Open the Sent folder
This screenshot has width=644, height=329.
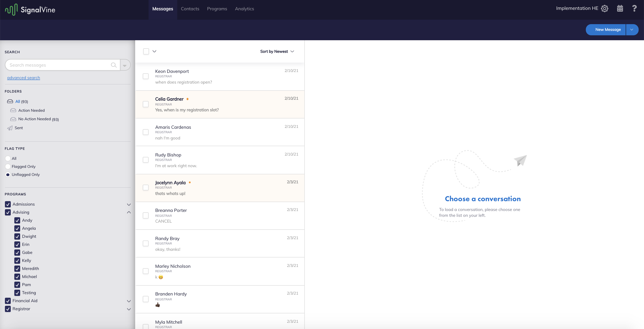(x=19, y=128)
